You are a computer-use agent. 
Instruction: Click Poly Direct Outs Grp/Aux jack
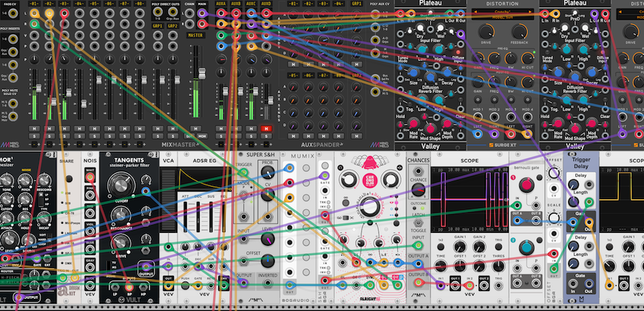click(173, 13)
